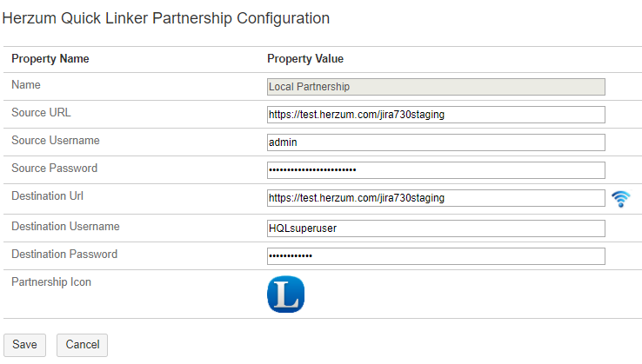
Task: Click the wifi connection test icon
Action: pyautogui.click(x=620, y=199)
